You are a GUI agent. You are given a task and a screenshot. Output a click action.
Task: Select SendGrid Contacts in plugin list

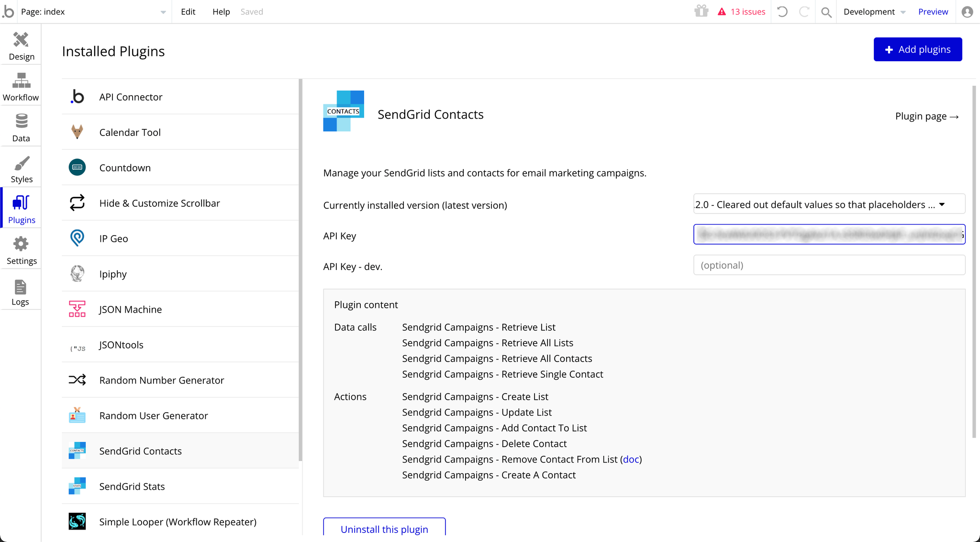[x=180, y=451]
